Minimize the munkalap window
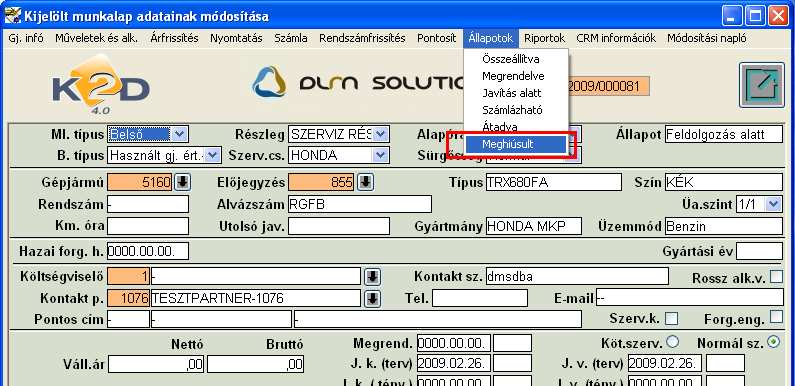Screen dimensions: 795x386 [731, 17]
